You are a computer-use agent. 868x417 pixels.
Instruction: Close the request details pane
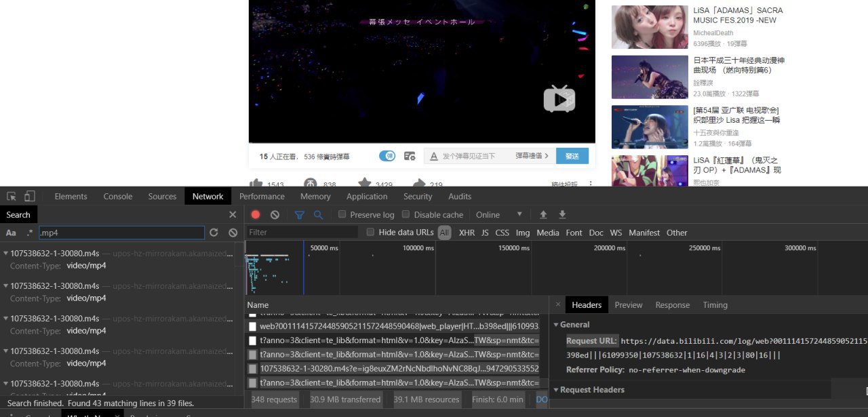(558, 305)
